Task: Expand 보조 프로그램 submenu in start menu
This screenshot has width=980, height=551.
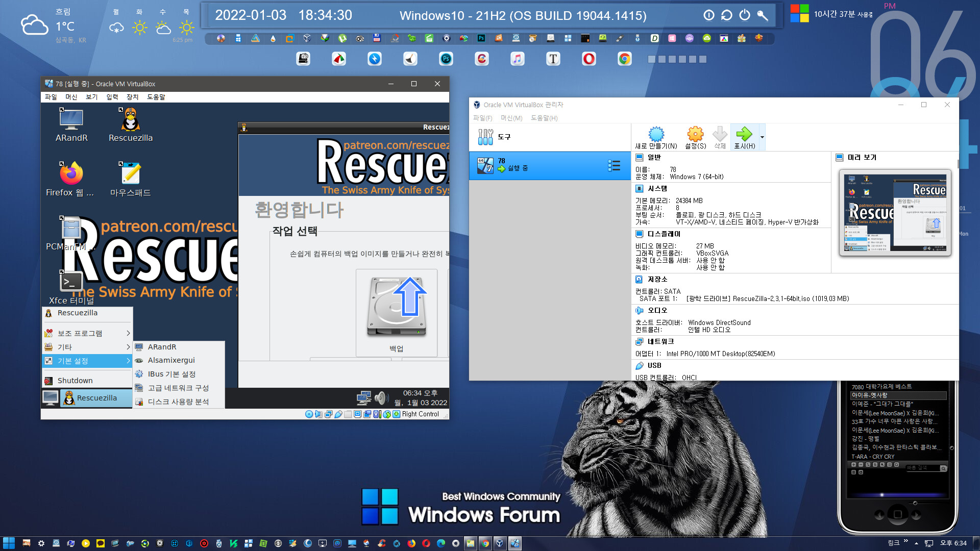Action: click(x=87, y=333)
